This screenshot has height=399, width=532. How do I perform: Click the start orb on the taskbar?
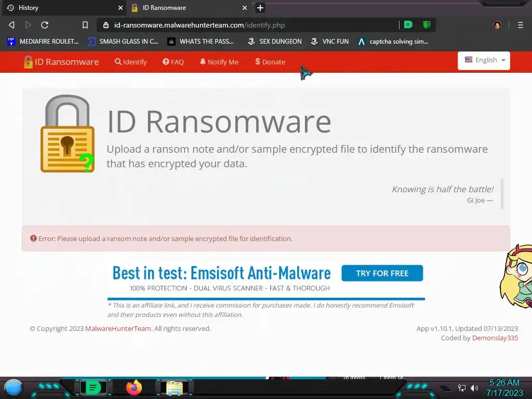(14, 388)
